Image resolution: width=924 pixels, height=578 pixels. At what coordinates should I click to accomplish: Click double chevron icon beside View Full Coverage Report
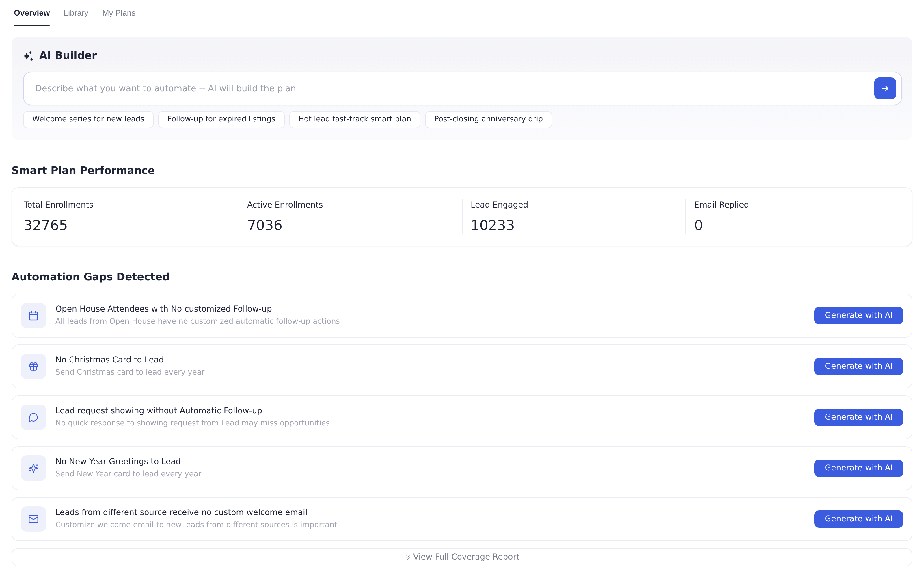pyautogui.click(x=407, y=557)
